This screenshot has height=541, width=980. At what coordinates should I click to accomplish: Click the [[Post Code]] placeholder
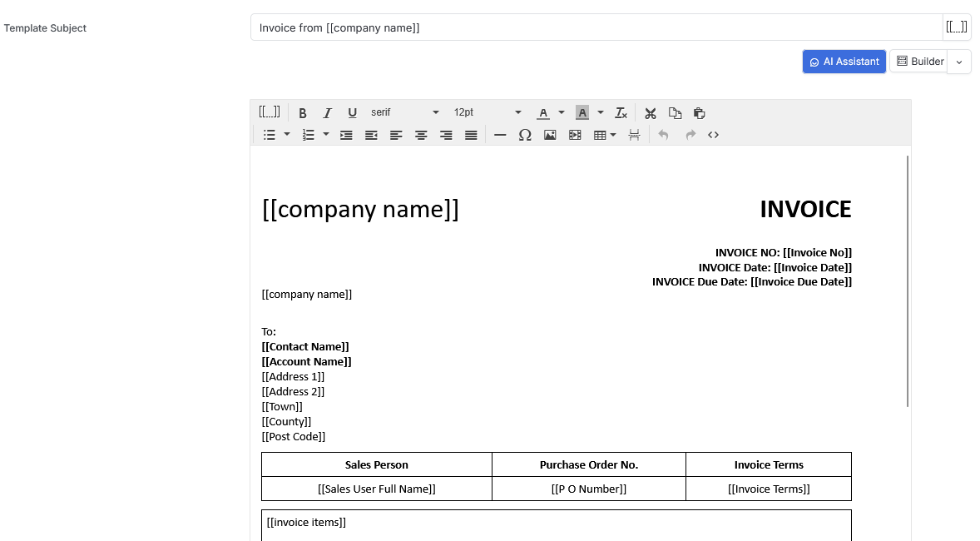click(x=294, y=437)
